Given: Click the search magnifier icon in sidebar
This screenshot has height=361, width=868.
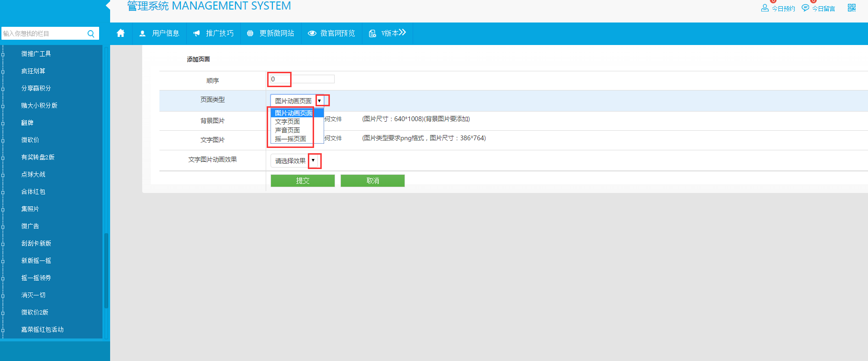Looking at the screenshot, I should 91,34.
